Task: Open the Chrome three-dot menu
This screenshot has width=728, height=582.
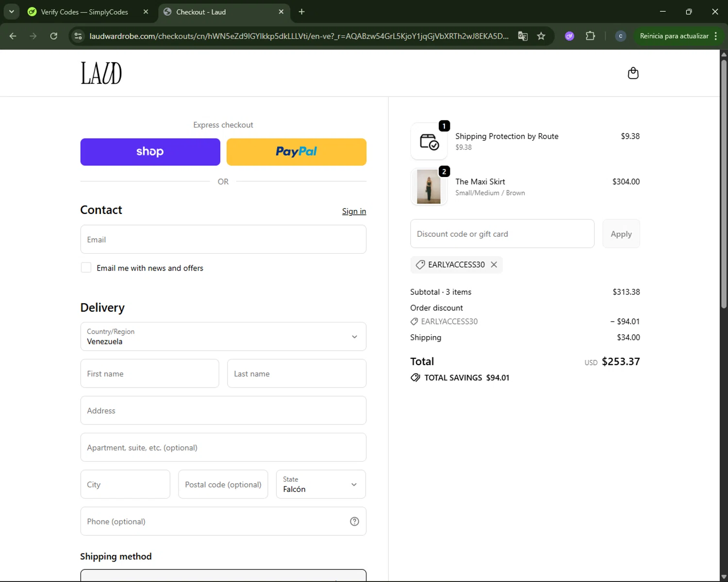Action: (716, 36)
